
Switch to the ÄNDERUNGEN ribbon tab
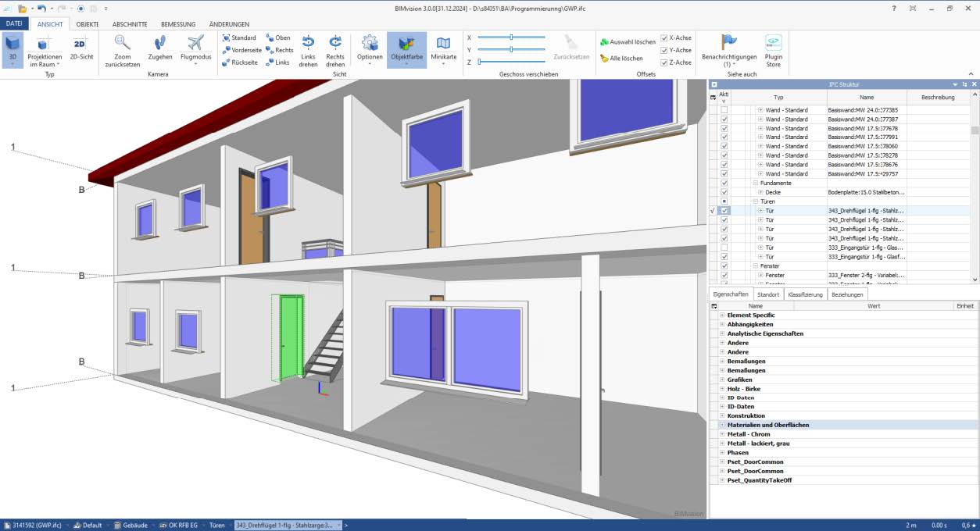click(229, 24)
